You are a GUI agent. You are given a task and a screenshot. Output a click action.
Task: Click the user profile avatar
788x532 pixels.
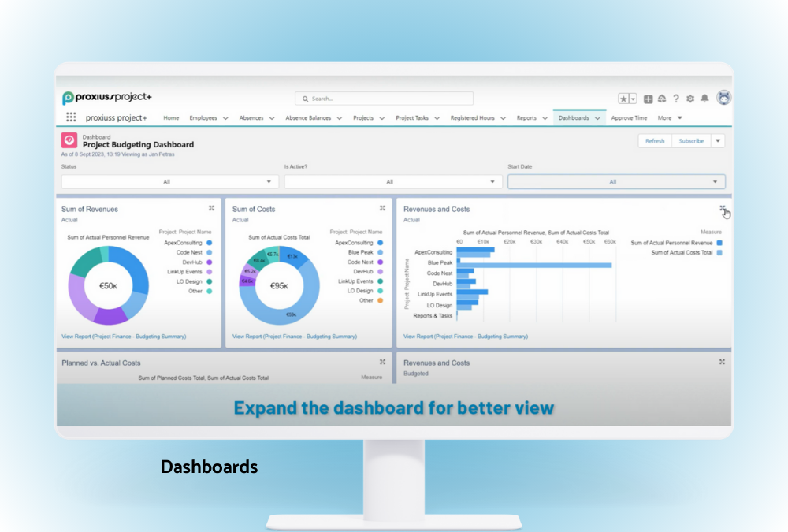click(723, 98)
